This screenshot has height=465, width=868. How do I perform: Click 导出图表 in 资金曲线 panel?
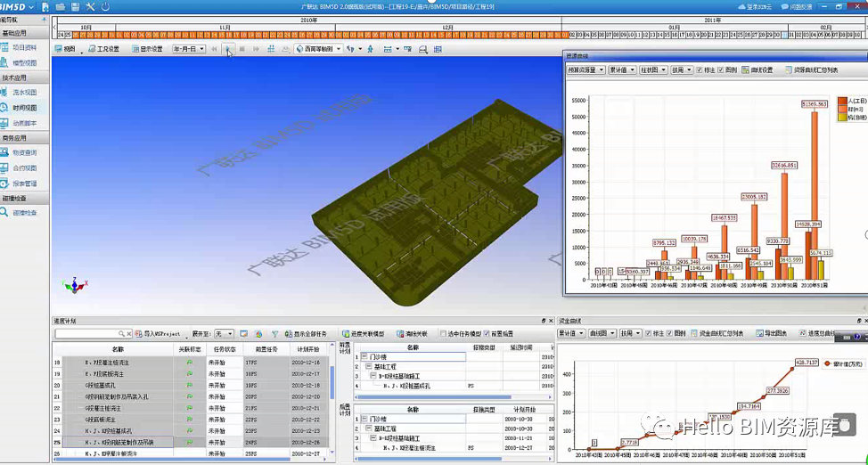click(773, 334)
